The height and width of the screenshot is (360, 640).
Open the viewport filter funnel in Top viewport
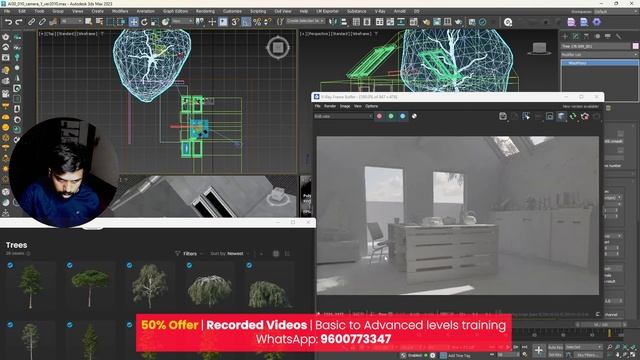tap(102, 34)
